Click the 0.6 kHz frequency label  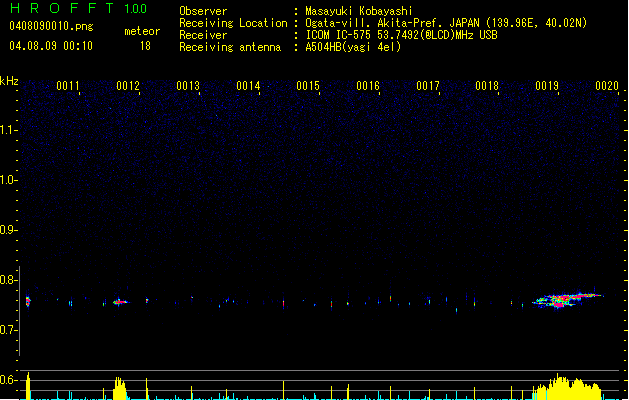tap(8, 380)
